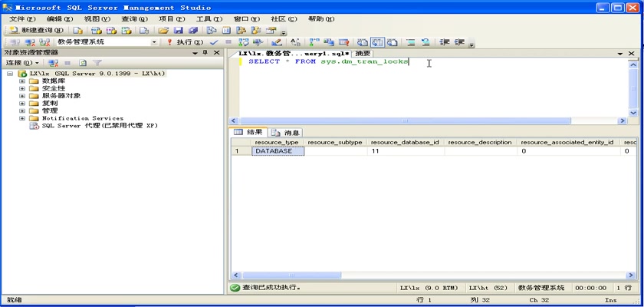Open the active document list dropdown
Viewport: 644px width, 307px height.
620,54
